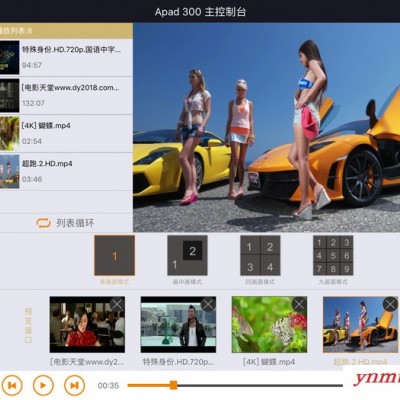Screen dimensions: 400x400
Task: Click the 播放列表 playlist header bar
Action: tap(66, 31)
